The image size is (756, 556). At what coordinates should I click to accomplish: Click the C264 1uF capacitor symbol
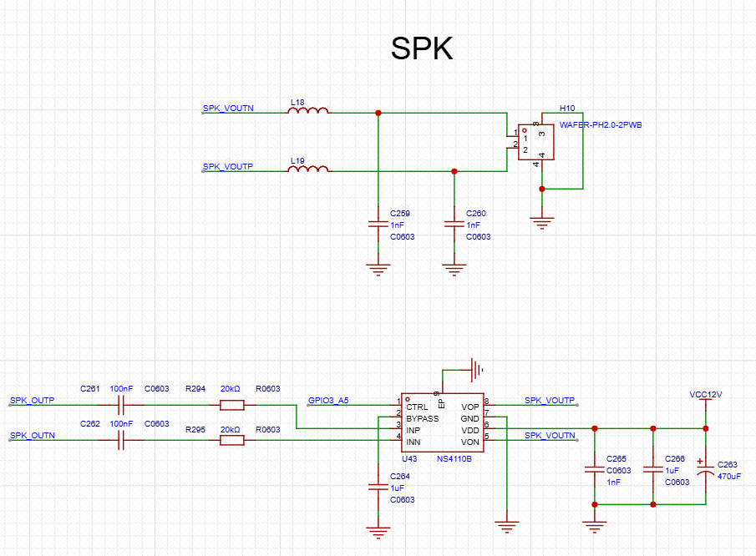[378, 488]
